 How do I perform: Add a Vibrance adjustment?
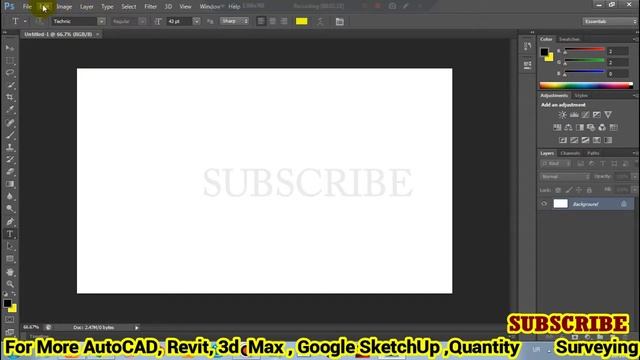[608, 115]
